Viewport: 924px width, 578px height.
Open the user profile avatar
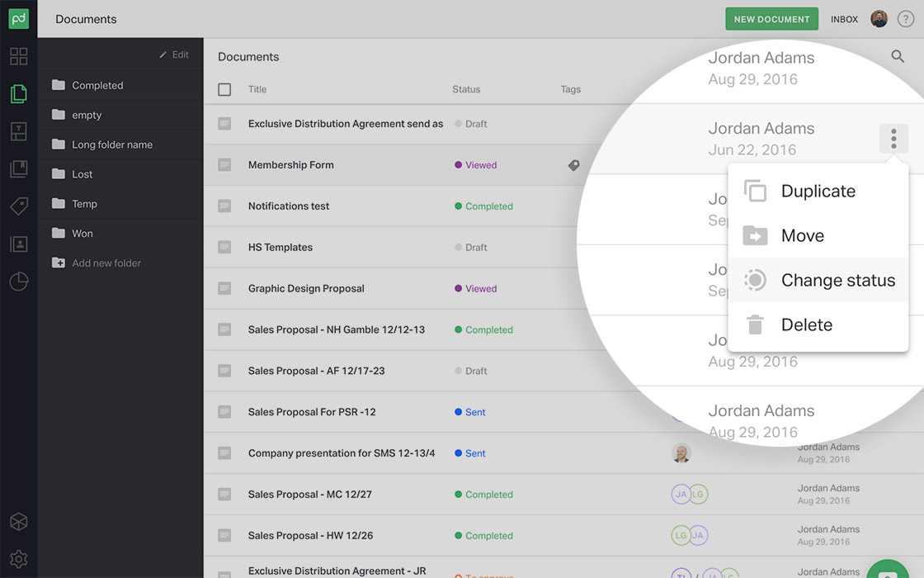[x=879, y=19]
